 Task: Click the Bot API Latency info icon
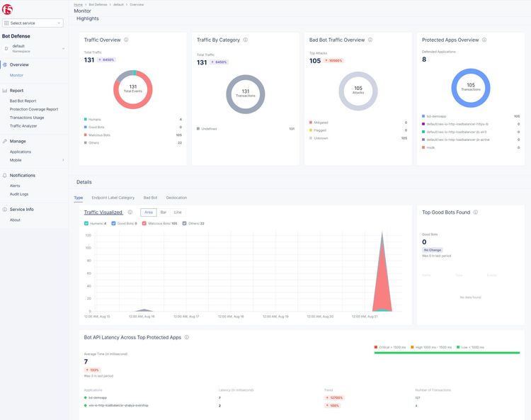point(187,338)
